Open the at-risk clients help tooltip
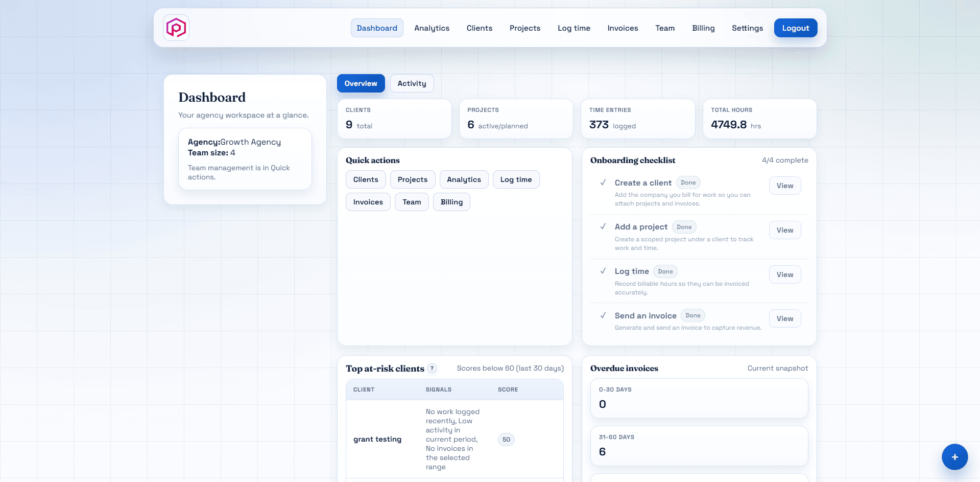This screenshot has width=980, height=482. 432,368
